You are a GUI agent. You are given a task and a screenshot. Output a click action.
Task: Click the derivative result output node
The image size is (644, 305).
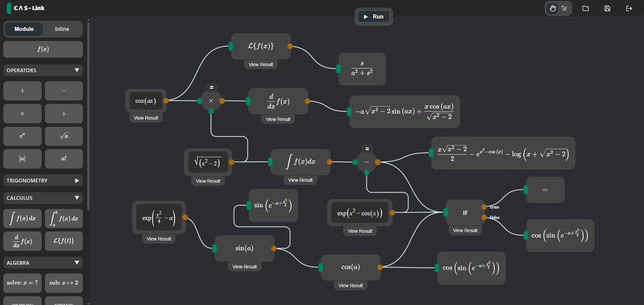pyautogui.click(x=404, y=112)
